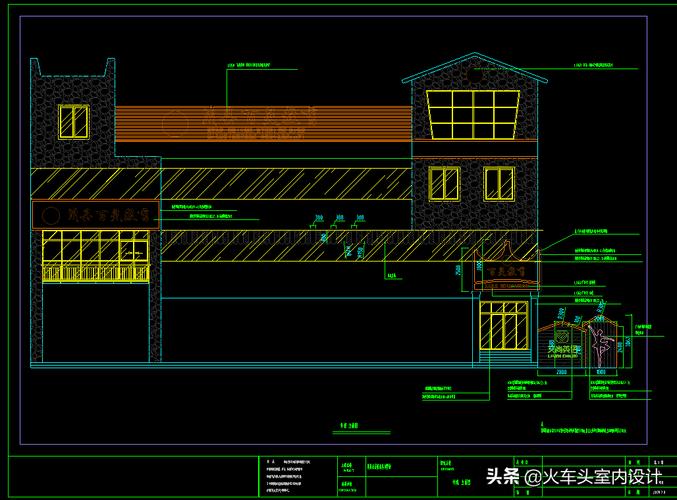Viewport: 677px width, 500px height.
Task: Click the orange wood-slat signboard panel
Action: (x=262, y=123)
